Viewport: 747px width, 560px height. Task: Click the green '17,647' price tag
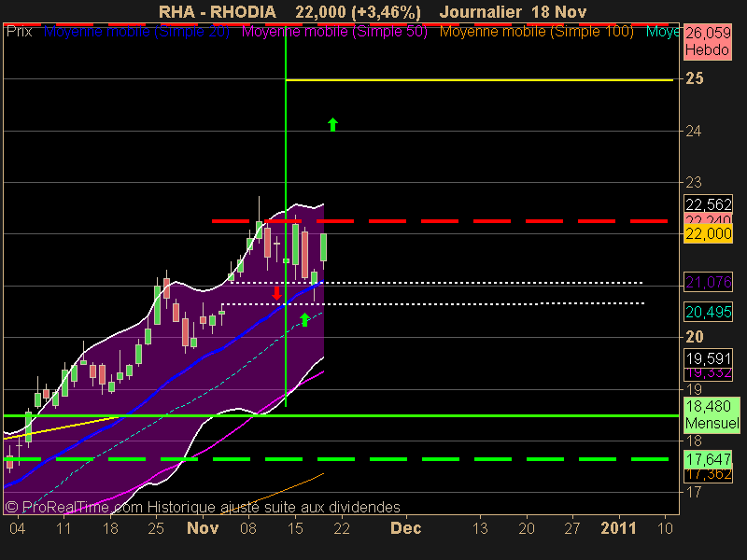708,459
